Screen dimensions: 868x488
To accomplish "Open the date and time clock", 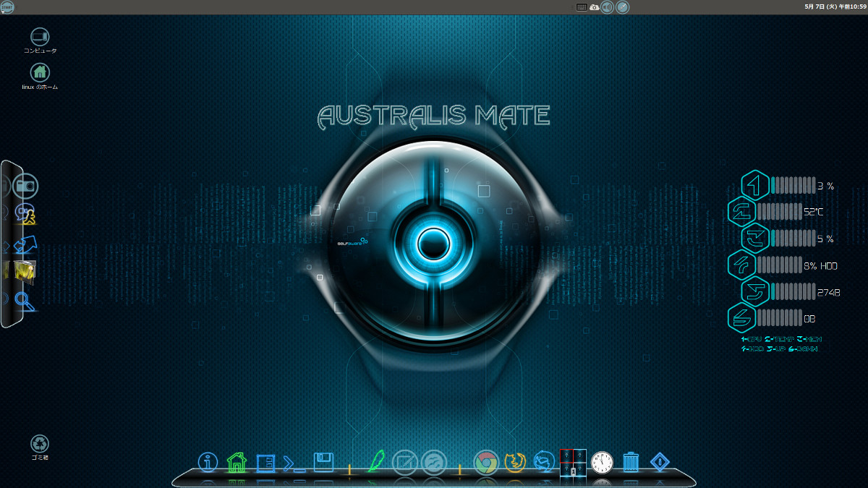I will [835, 7].
